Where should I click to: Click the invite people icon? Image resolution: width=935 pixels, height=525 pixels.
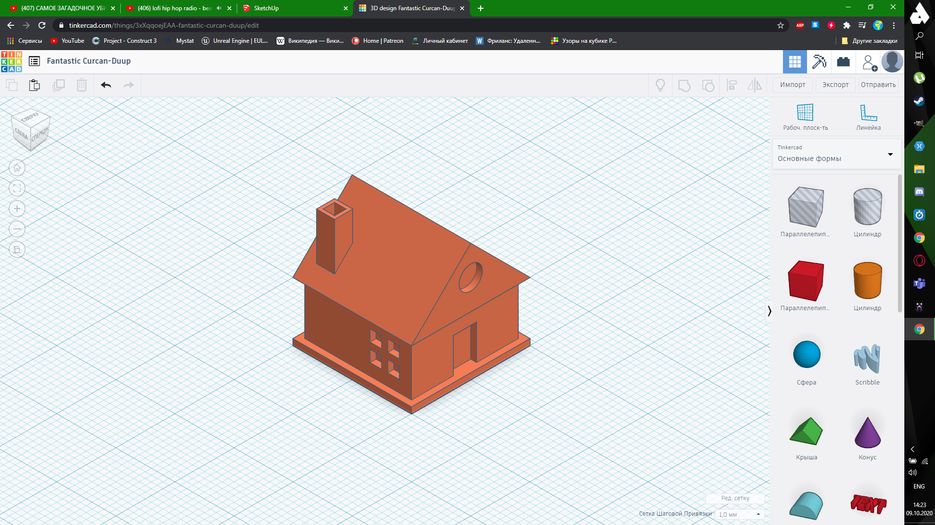coord(868,61)
